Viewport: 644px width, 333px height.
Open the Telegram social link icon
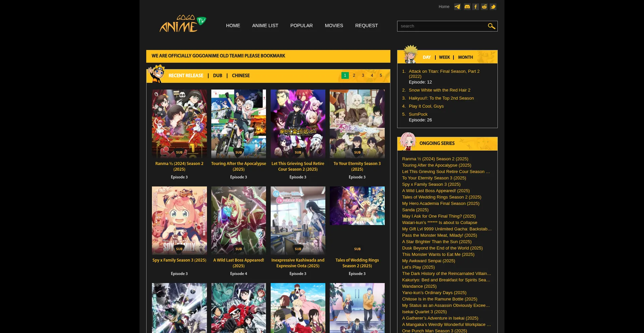457,7
